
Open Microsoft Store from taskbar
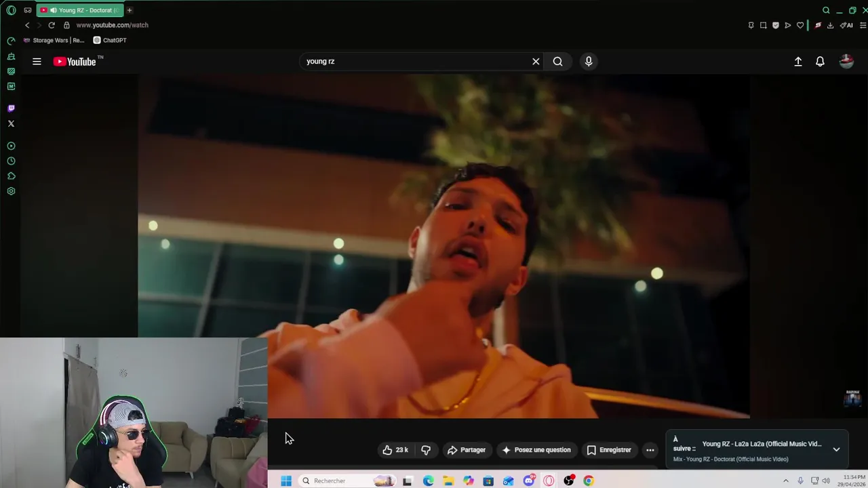tap(488, 481)
